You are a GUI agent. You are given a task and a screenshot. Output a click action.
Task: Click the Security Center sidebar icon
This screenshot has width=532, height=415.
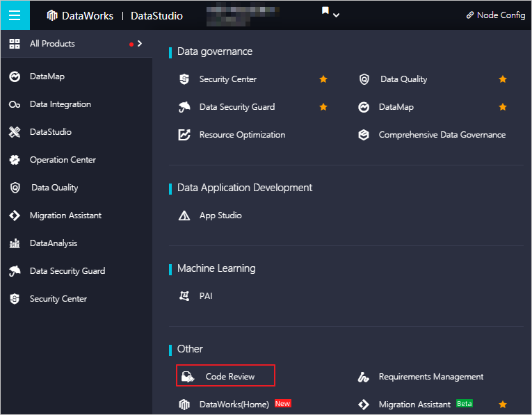pos(15,299)
